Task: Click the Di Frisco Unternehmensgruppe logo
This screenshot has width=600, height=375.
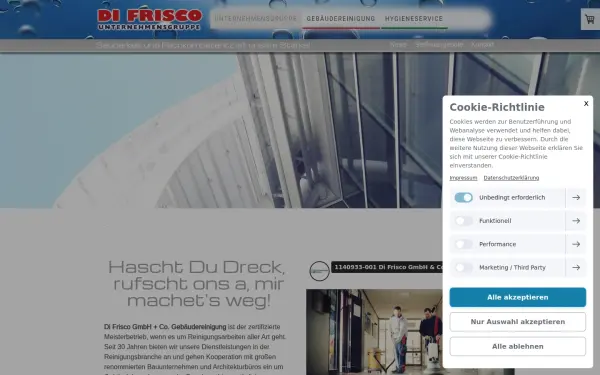Action: click(x=150, y=20)
